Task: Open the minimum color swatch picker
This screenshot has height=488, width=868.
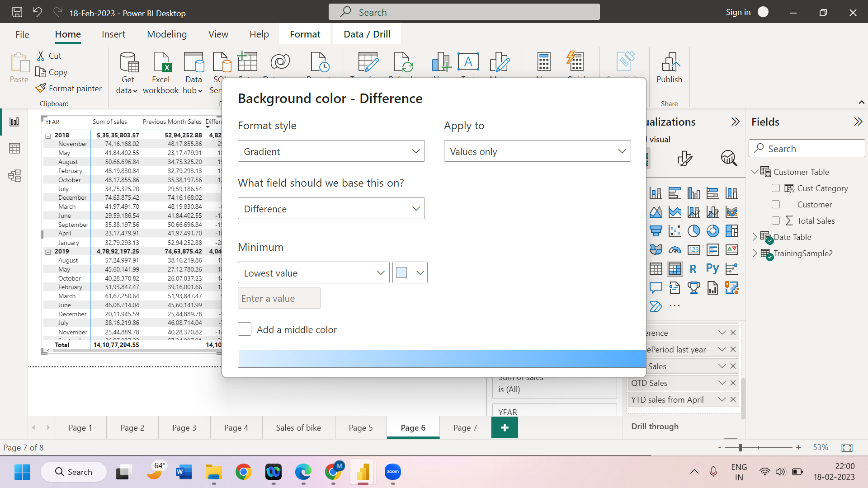Action: point(410,273)
